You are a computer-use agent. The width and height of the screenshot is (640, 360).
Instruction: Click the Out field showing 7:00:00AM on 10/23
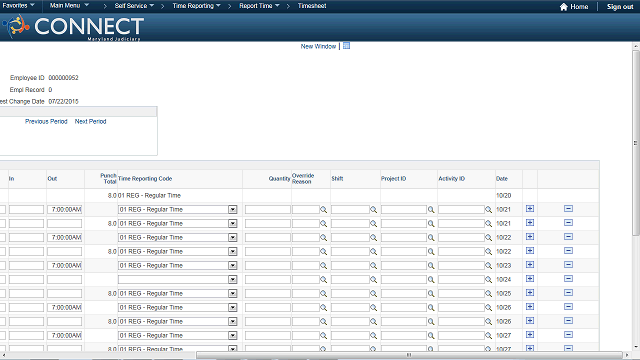pos(64,266)
